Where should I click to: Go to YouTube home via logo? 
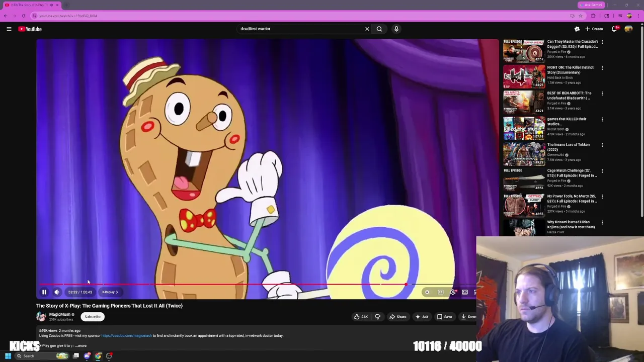click(30, 29)
